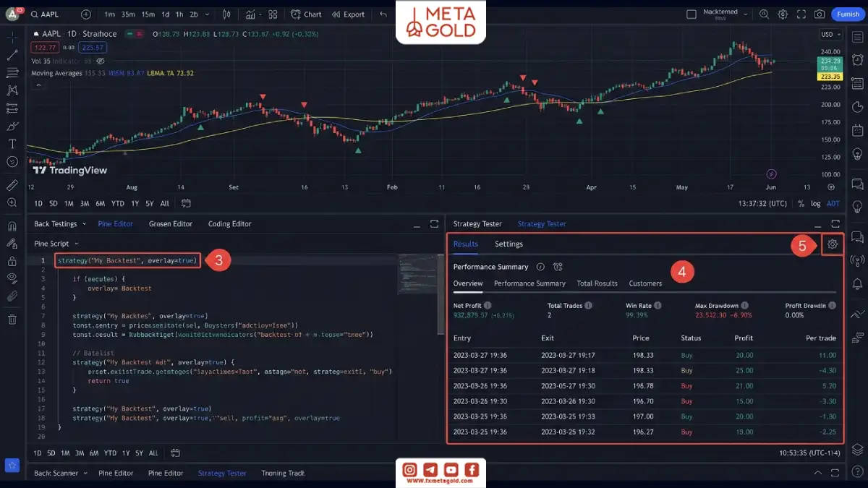Open the Back Scanner dropdown at bottom
Image resolution: width=868 pixels, height=488 pixels.
60,473
